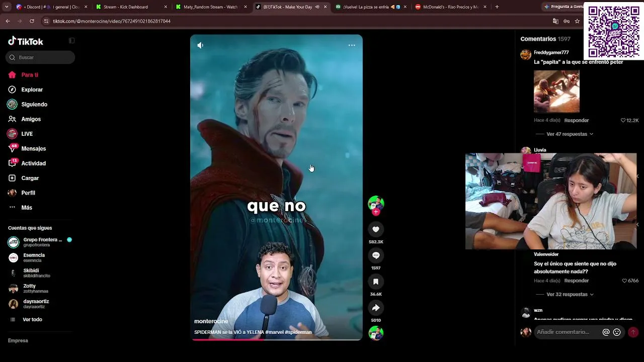Image resolution: width=644 pixels, height=362 pixels.
Task: Open Actividad notifications icon
Action: tap(13, 163)
